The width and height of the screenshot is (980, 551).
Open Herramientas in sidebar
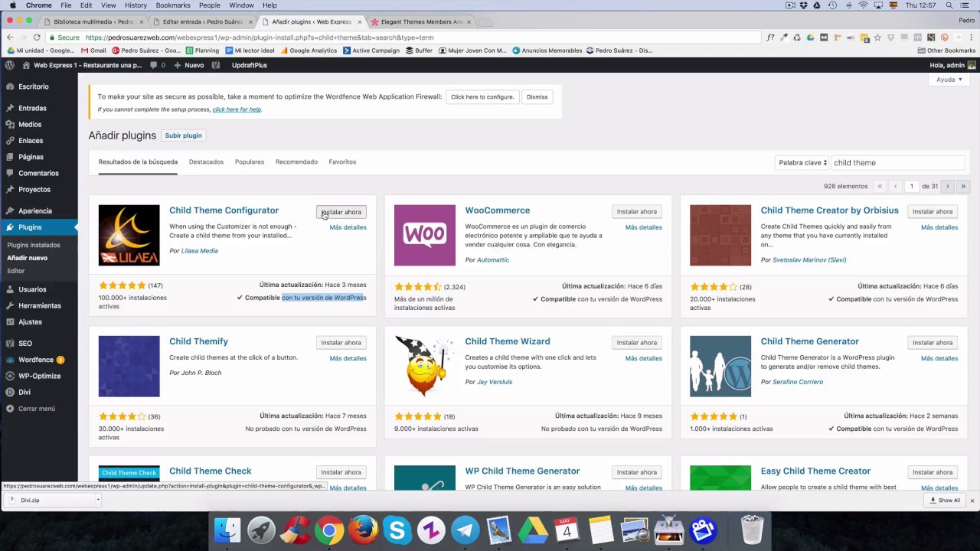tap(40, 305)
